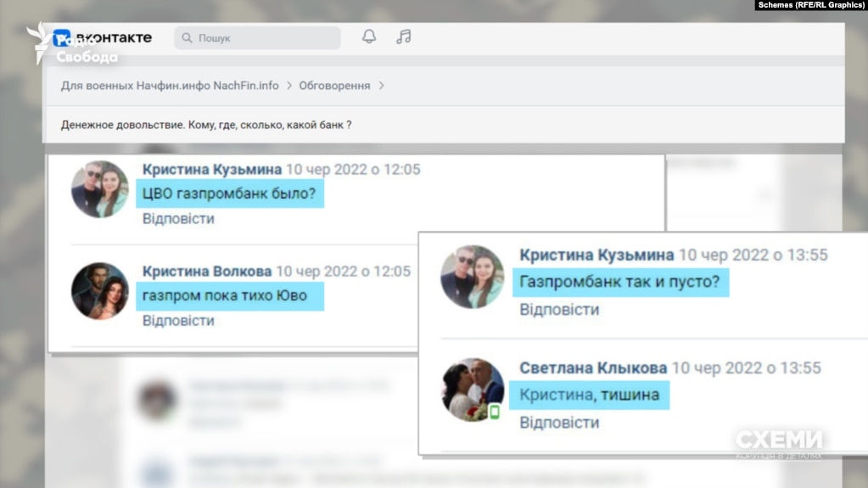Click Кристина Волкова avatar picture
868x488 pixels.
point(99,291)
